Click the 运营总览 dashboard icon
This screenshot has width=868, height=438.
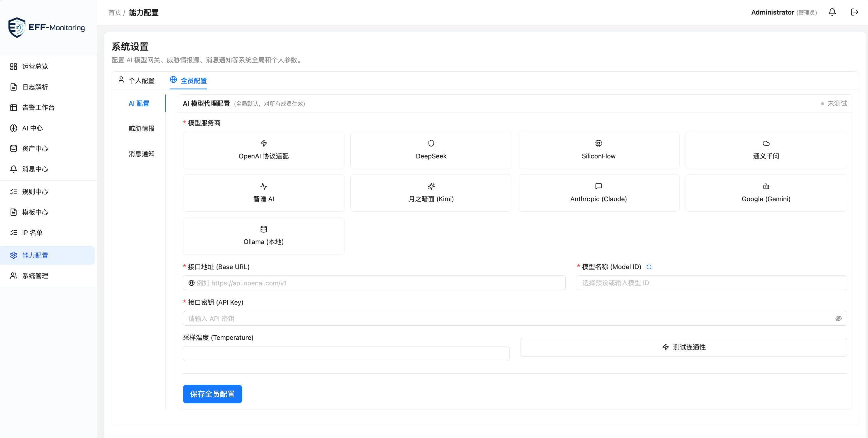[13, 66]
